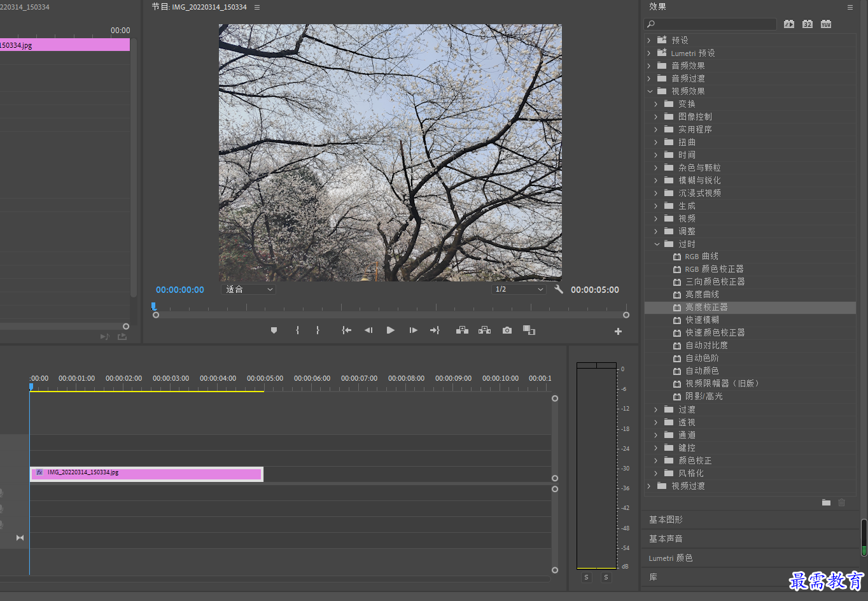The image size is (868, 601).
Task: Open the Effects panel menu icon
Action: [x=850, y=7]
